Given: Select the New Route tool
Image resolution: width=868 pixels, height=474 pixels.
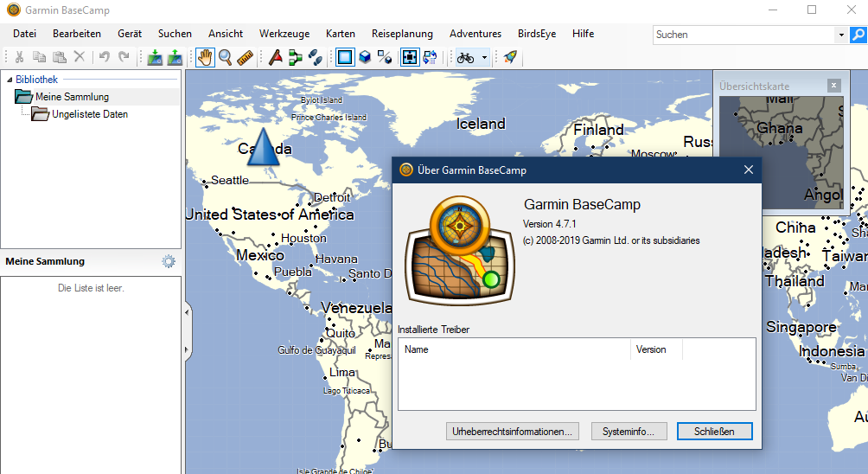Looking at the screenshot, I should [296, 57].
